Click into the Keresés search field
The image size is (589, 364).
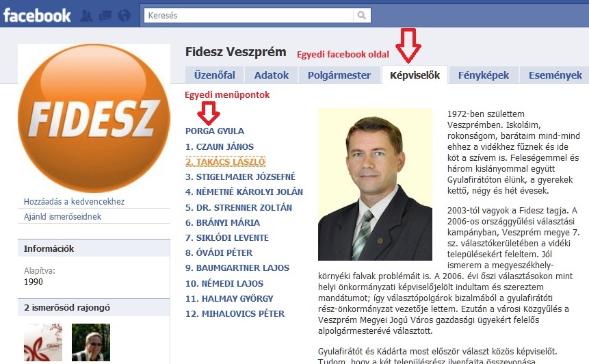coord(249,16)
